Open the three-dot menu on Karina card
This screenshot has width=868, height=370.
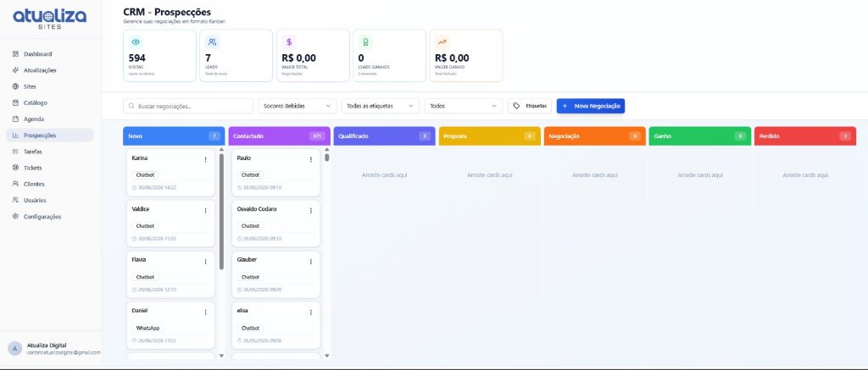point(205,159)
